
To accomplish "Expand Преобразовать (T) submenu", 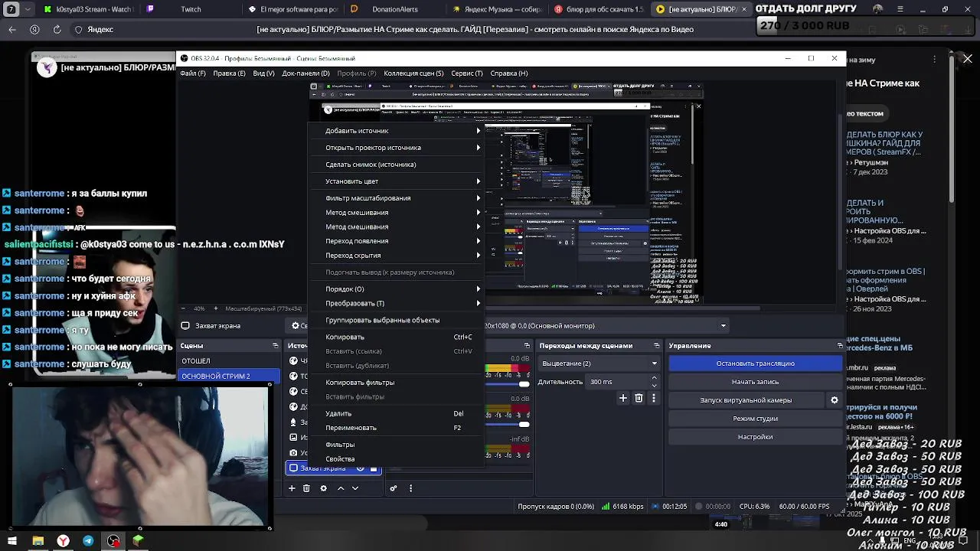I will 397,304.
